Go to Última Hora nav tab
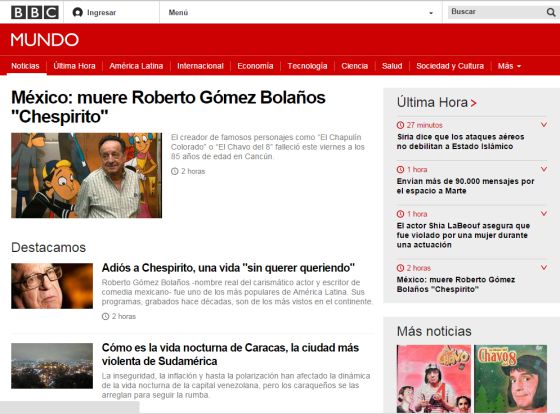The image size is (560, 414). point(74,66)
